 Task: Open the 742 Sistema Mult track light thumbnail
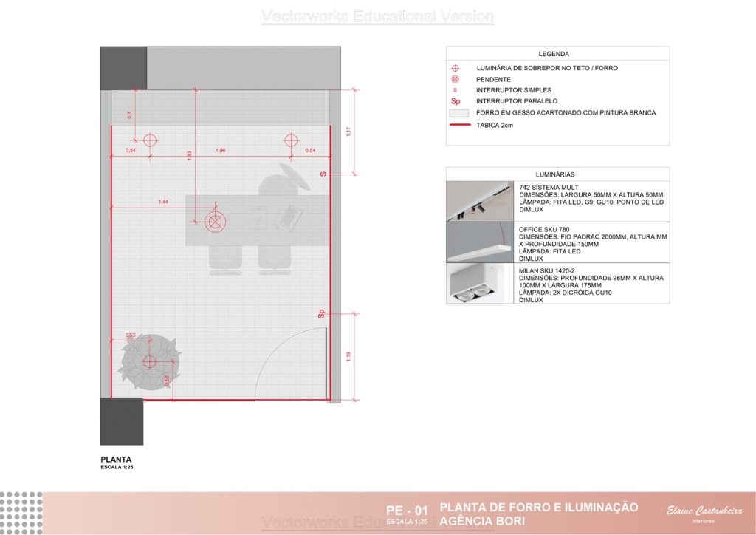[x=480, y=201]
